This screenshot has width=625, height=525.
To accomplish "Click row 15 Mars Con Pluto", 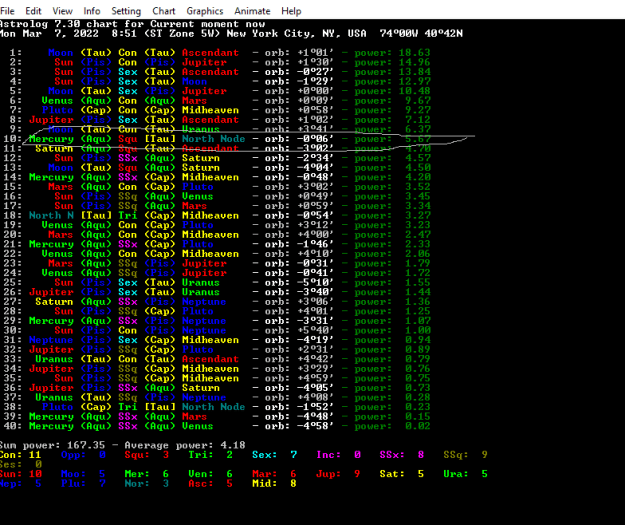I will tap(217, 187).
